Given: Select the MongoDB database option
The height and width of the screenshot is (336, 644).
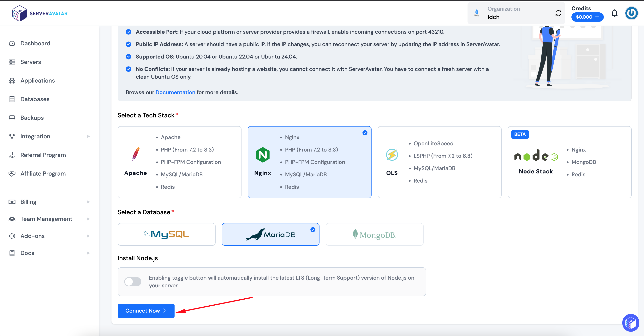Looking at the screenshot, I should click(374, 234).
